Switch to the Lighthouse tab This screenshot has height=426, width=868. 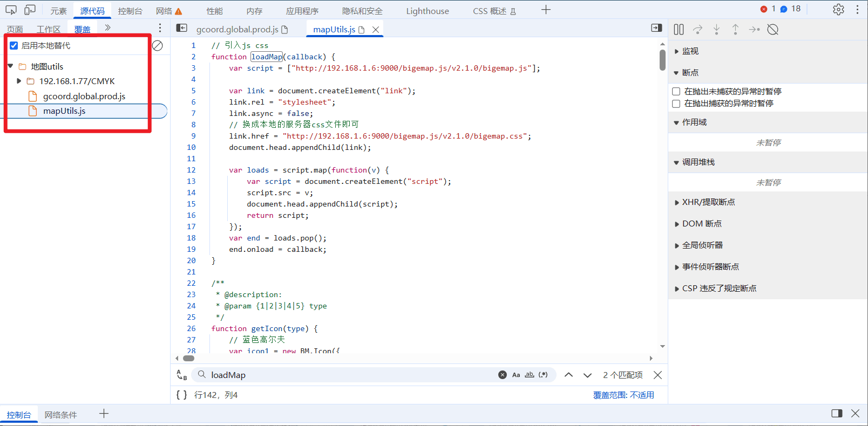pos(427,11)
